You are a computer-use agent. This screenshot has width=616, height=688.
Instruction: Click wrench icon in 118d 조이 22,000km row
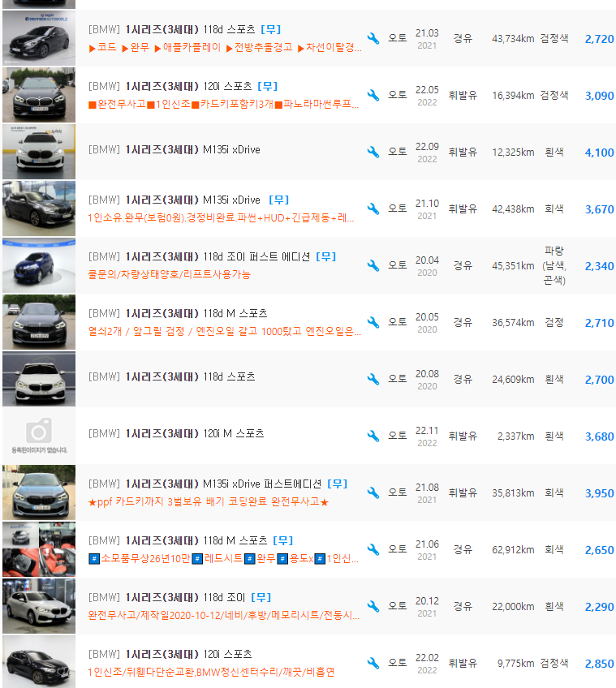(x=373, y=606)
